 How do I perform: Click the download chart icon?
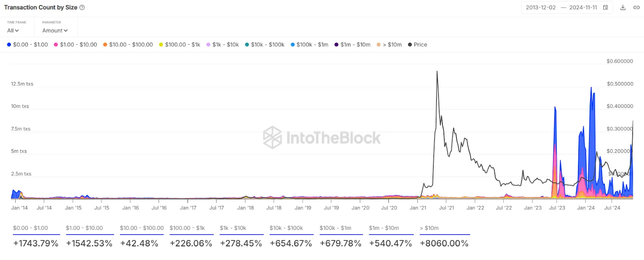point(623,7)
